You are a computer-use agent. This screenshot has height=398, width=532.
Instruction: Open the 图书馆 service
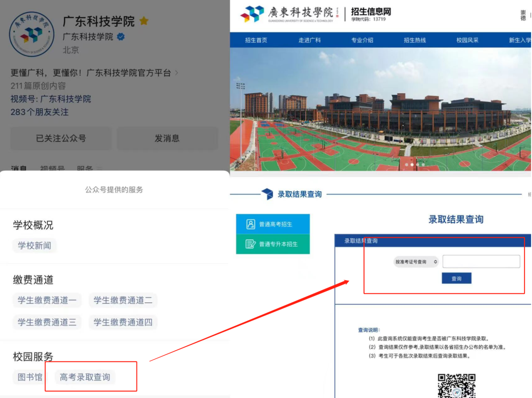30,377
